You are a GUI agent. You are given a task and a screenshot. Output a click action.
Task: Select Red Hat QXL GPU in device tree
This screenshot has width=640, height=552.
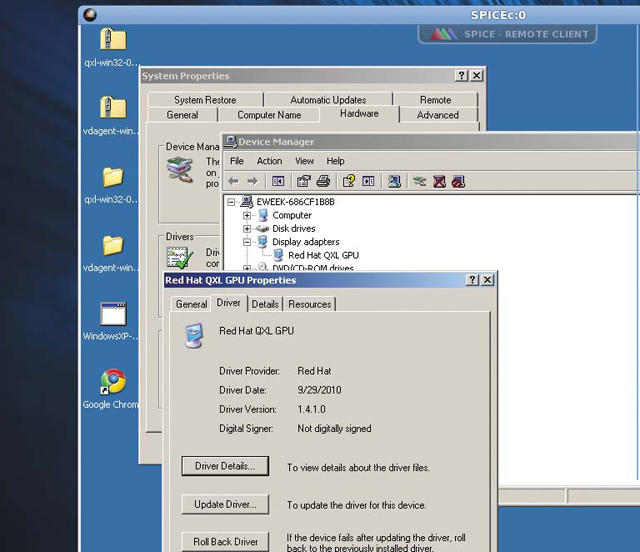323,256
